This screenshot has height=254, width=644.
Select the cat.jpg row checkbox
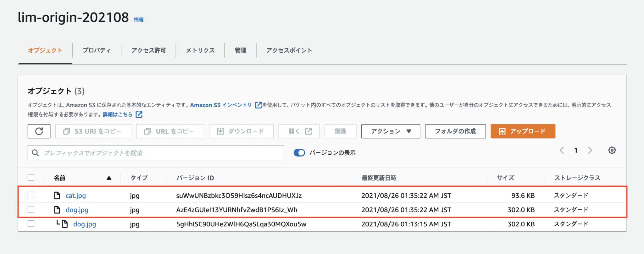pyautogui.click(x=31, y=195)
